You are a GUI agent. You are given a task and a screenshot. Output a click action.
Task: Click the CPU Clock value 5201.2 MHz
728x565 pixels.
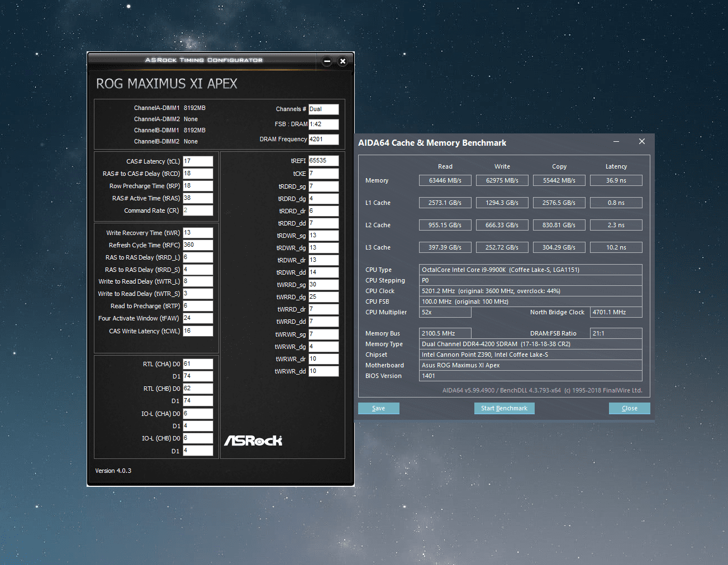tap(531, 291)
